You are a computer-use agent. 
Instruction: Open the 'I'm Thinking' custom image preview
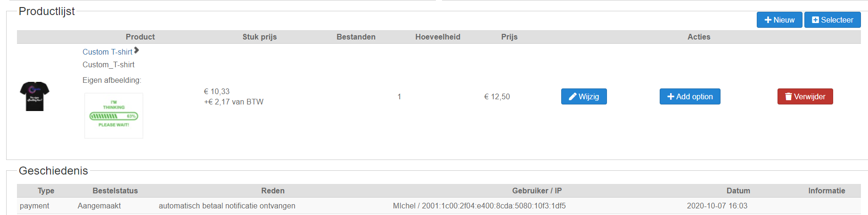(x=114, y=115)
